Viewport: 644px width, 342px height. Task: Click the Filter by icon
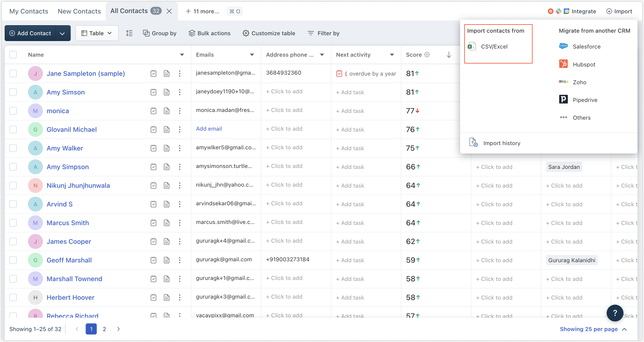(x=310, y=33)
